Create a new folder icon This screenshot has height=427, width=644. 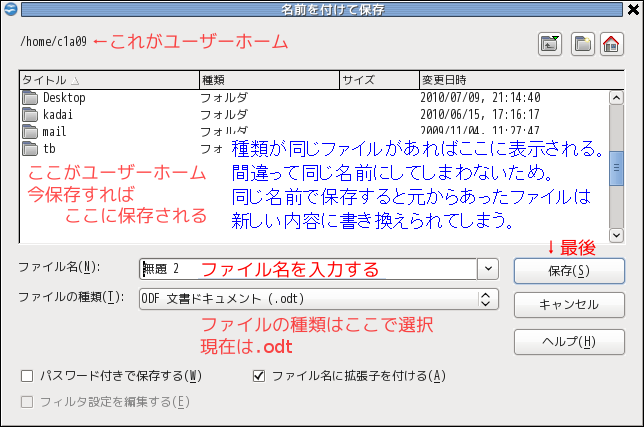pyautogui.click(x=582, y=44)
